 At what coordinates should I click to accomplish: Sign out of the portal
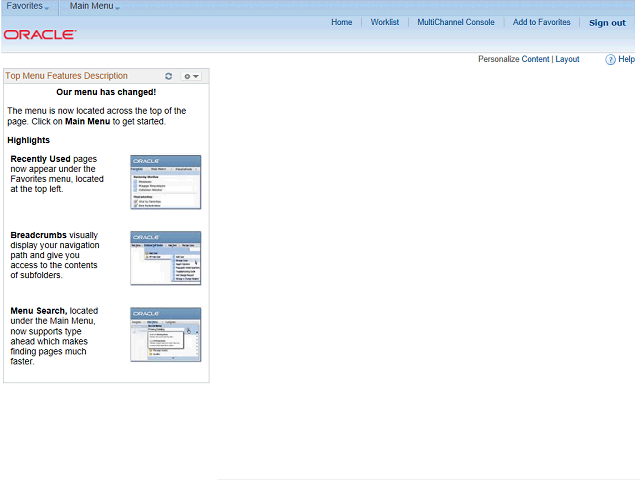607,23
